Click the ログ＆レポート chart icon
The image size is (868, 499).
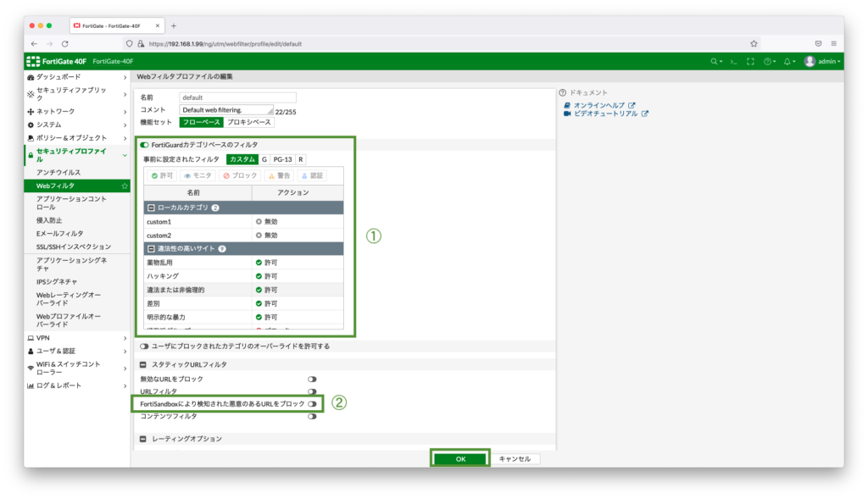click(x=31, y=385)
